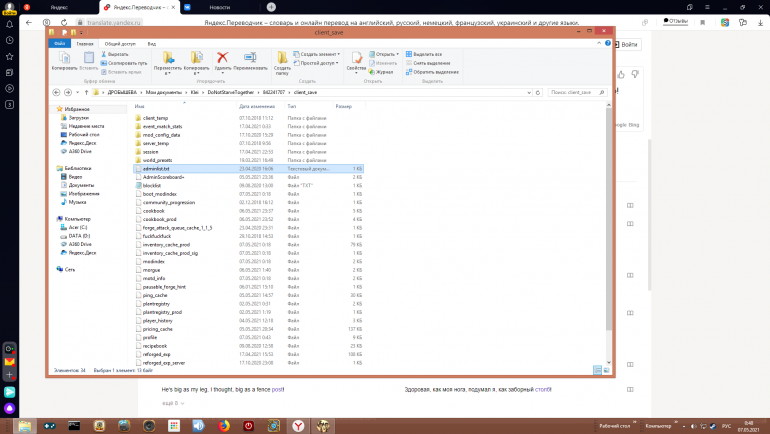Select the world_presets folder
Image resolution: width=770 pixels, height=434 pixels.
coord(157,160)
